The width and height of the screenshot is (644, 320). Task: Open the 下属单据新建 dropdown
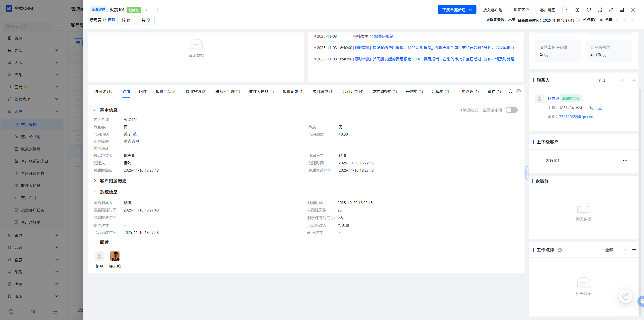pos(457,10)
